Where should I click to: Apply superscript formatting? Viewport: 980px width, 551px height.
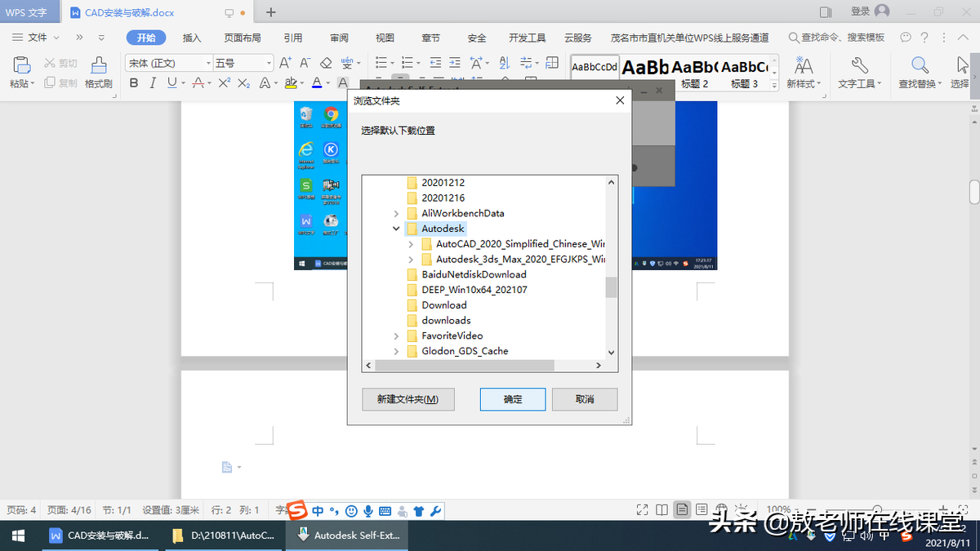pyautogui.click(x=224, y=83)
